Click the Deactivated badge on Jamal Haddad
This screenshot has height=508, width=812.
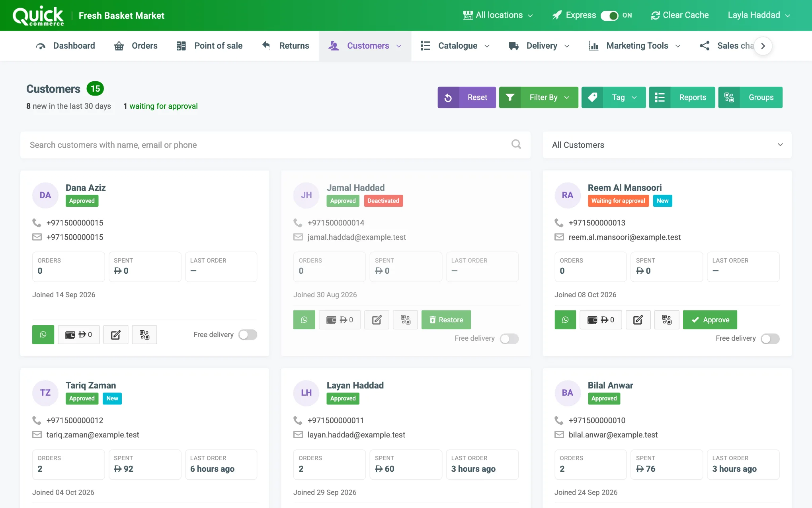pos(383,201)
